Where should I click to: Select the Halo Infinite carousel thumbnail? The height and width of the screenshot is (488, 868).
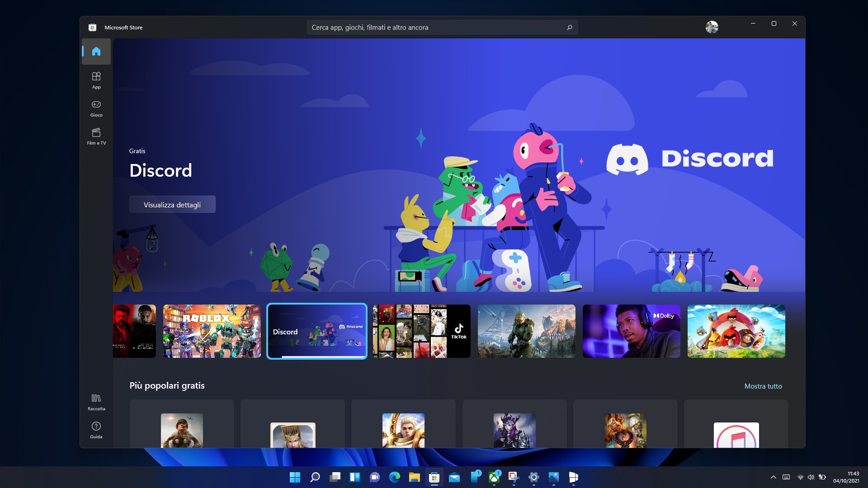[x=527, y=331]
